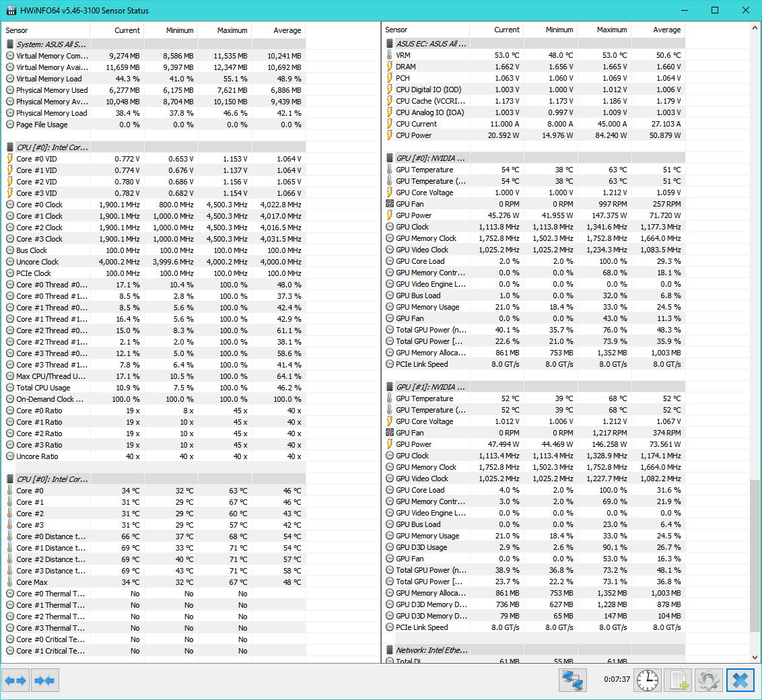Select the ASUS EC sensor group header

click(431, 44)
